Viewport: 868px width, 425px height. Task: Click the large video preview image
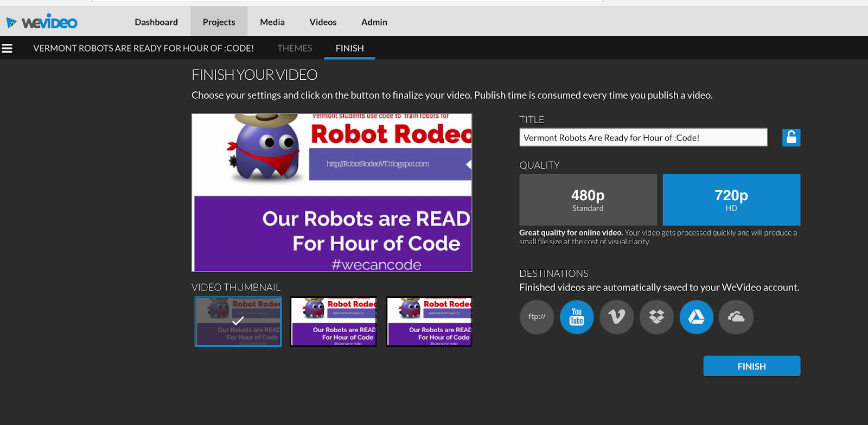(x=332, y=192)
